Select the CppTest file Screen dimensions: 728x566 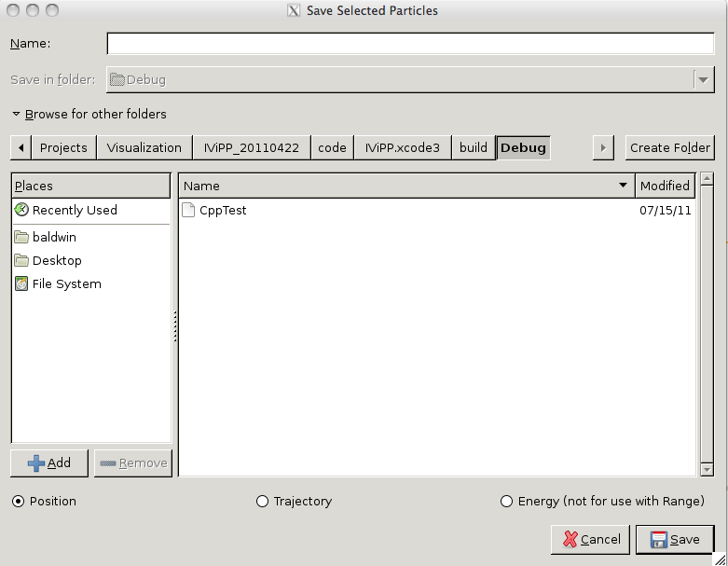point(437,211)
